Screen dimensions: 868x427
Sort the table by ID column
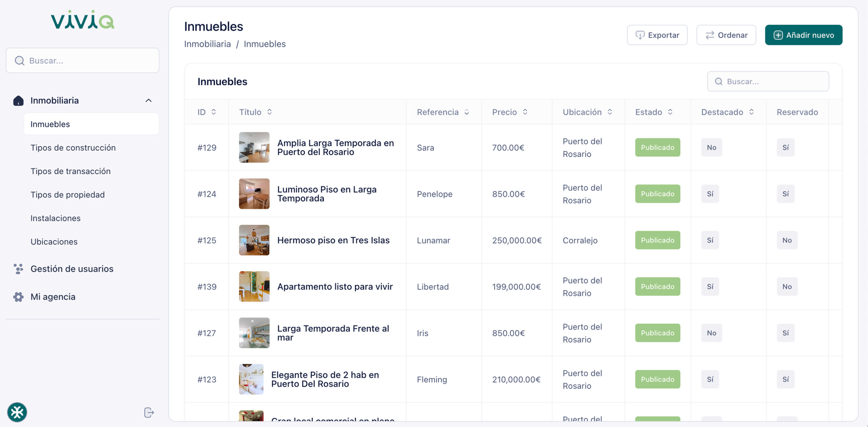pyautogui.click(x=214, y=112)
